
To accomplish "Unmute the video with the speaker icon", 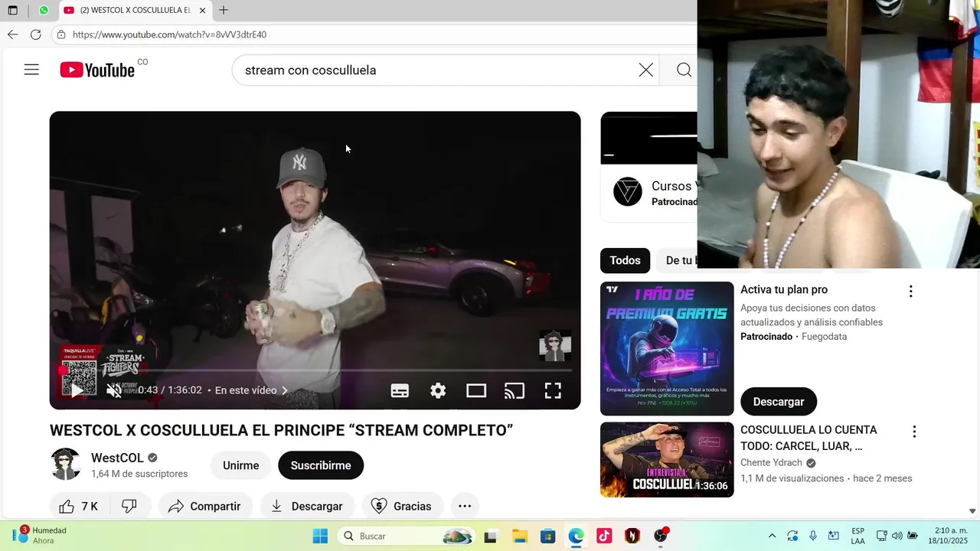I will (x=114, y=390).
